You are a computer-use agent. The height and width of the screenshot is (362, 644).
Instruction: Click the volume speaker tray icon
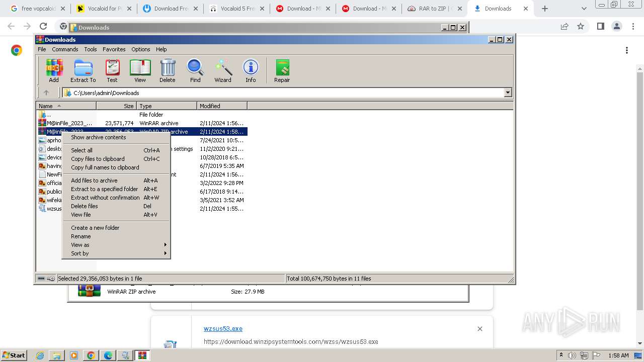572,355
